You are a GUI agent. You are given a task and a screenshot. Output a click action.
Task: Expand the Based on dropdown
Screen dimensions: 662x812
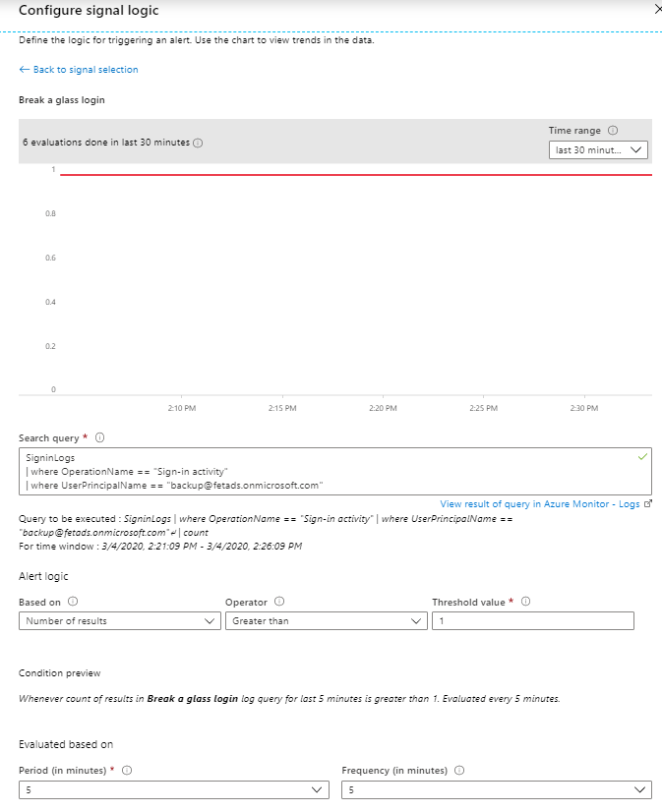click(x=120, y=620)
